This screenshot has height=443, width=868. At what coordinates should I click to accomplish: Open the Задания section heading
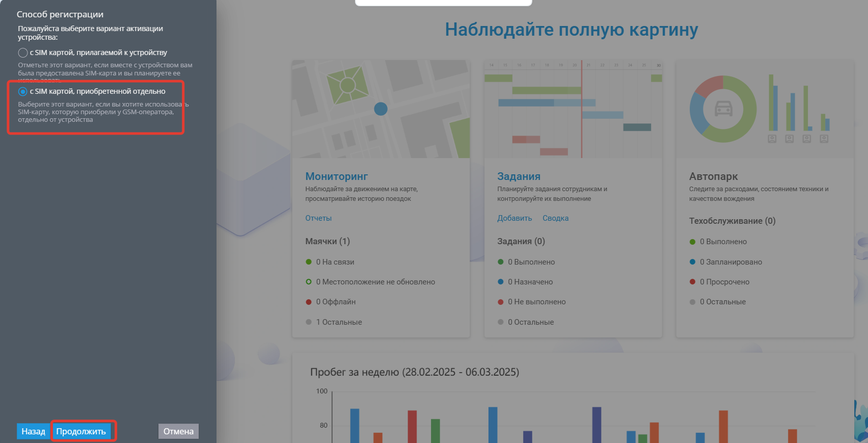519,176
